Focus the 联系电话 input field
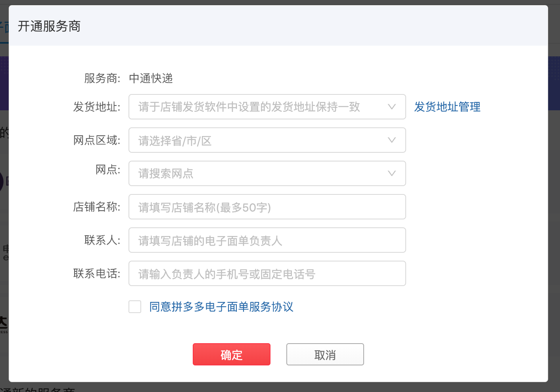Screen dimensions: 560x392 click(x=267, y=273)
